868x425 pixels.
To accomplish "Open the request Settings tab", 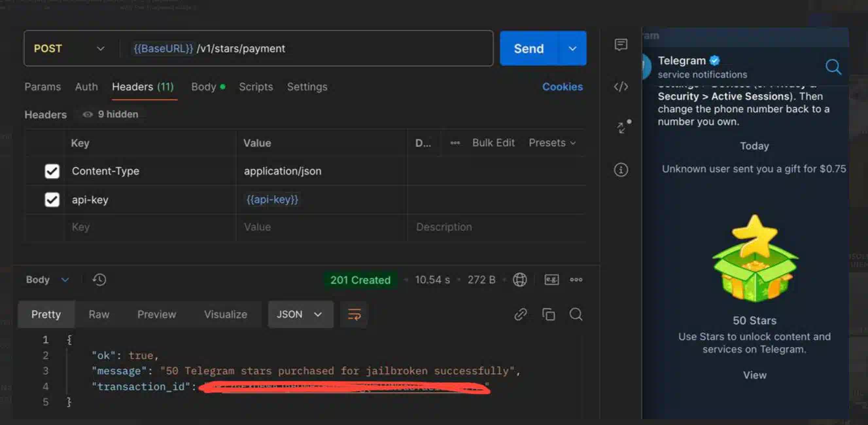I will pyautogui.click(x=307, y=86).
